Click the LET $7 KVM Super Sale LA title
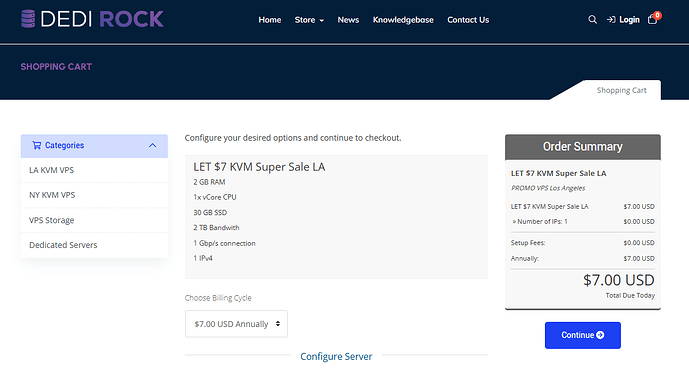Screen dimensions: 689x376 (259, 167)
